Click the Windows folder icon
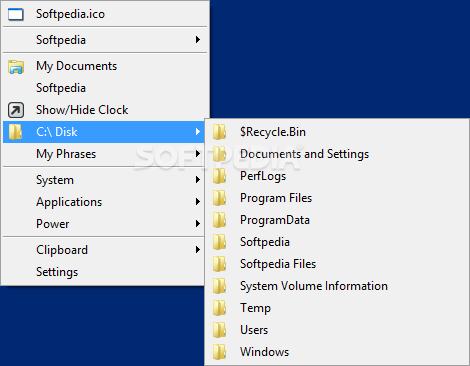This screenshot has width=470, height=366. tap(220, 352)
